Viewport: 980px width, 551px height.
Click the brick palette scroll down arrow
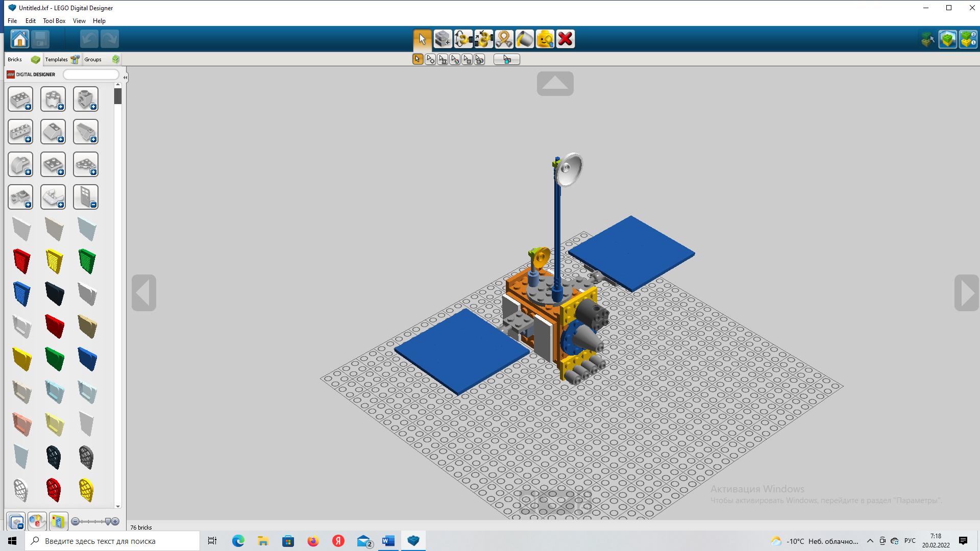point(118,507)
